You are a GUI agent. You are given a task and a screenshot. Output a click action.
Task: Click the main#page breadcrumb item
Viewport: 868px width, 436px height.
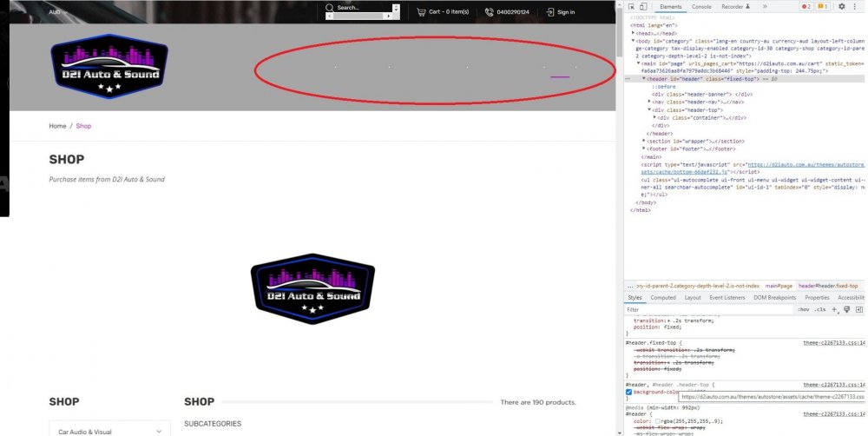tap(779, 286)
